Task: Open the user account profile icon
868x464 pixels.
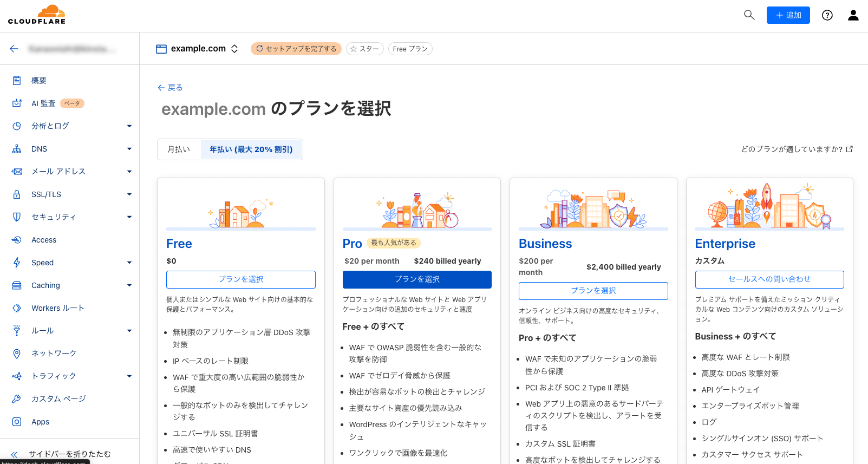Action: (853, 15)
